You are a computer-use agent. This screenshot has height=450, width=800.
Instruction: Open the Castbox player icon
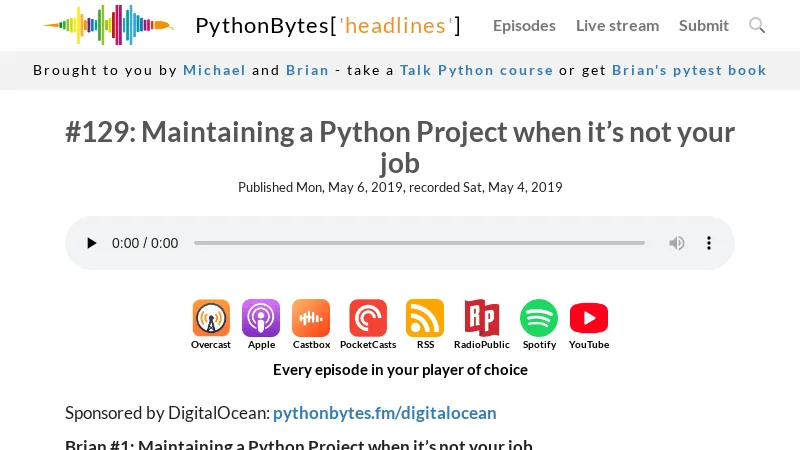(x=311, y=319)
